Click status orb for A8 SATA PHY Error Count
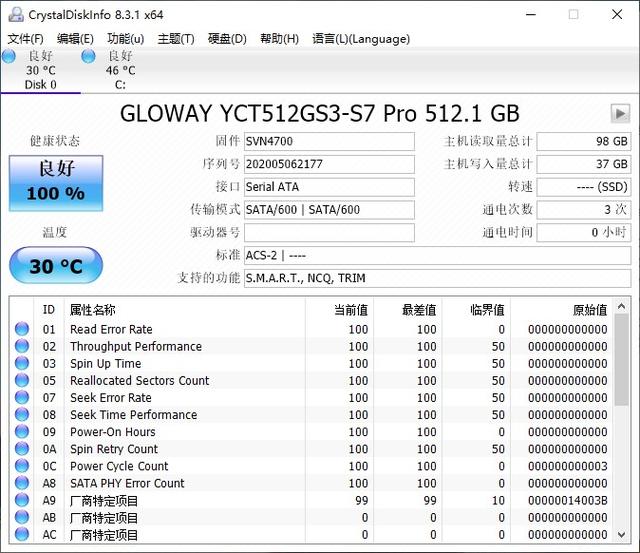 tap(22, 483)
